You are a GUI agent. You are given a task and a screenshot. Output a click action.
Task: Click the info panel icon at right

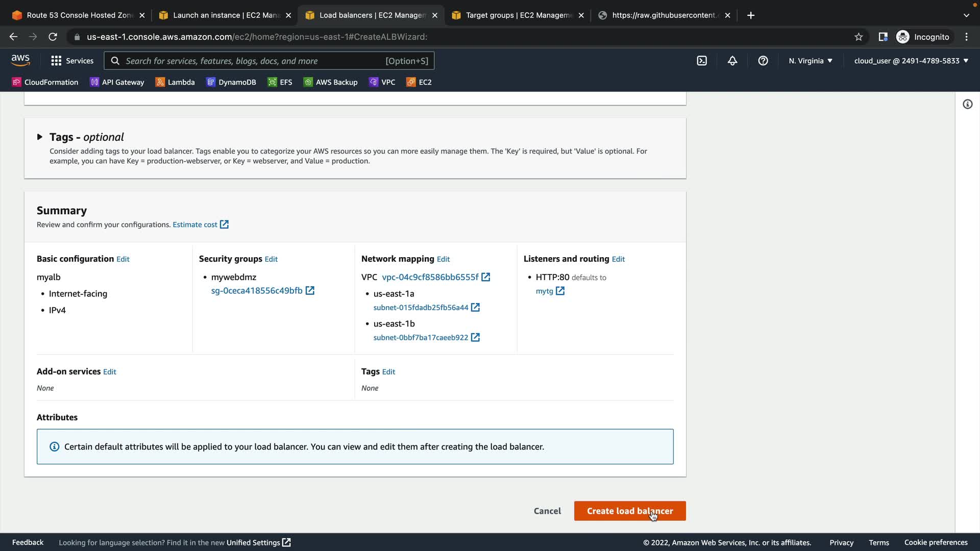tap(967, 104)
